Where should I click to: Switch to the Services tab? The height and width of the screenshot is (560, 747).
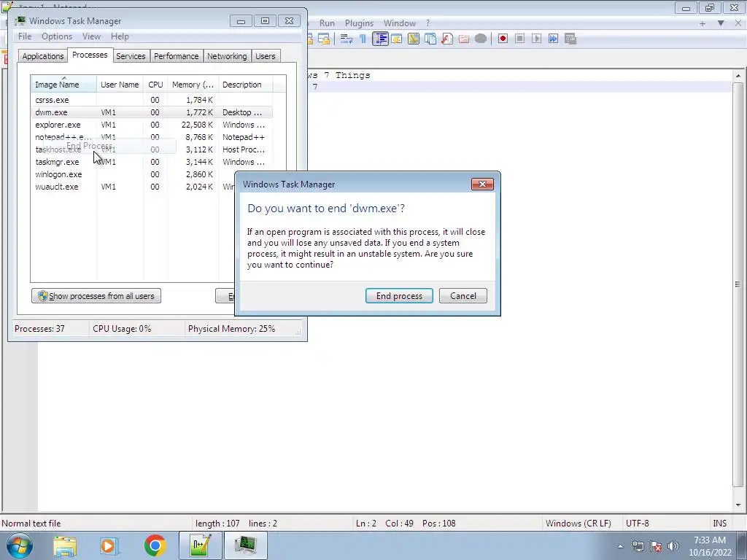coord(131,56)
